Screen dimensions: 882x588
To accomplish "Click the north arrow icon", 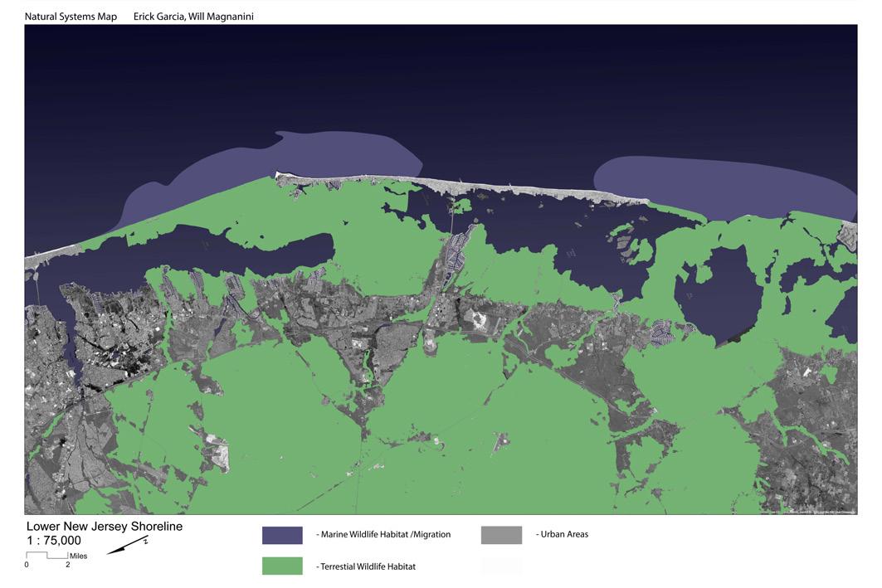I will (127, 545).
